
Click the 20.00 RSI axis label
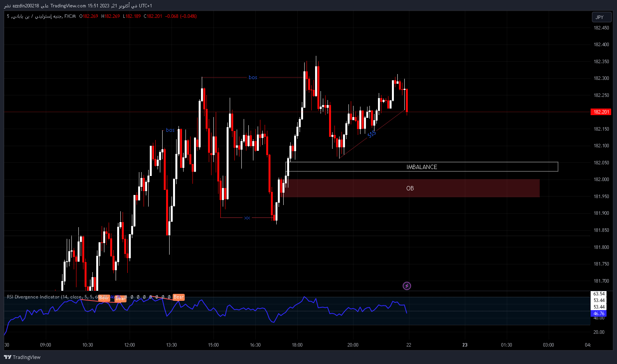(x=599, y=332)
